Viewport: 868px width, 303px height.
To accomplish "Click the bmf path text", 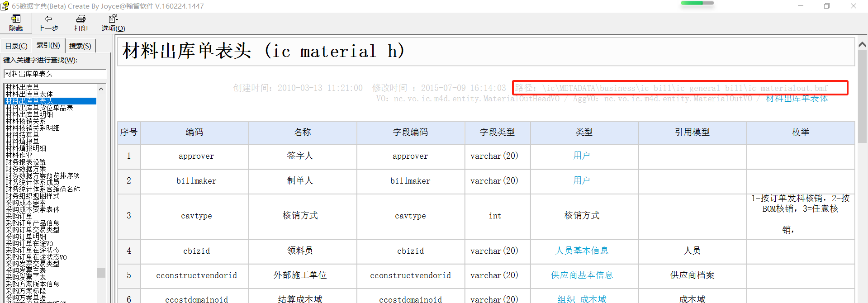I will click(x=672, y=88).
